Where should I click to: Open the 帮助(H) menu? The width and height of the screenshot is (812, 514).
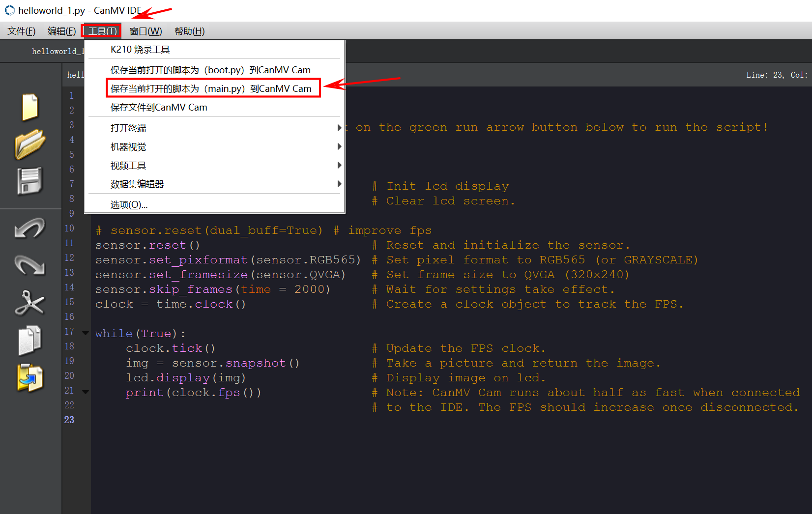coord(189,31)
